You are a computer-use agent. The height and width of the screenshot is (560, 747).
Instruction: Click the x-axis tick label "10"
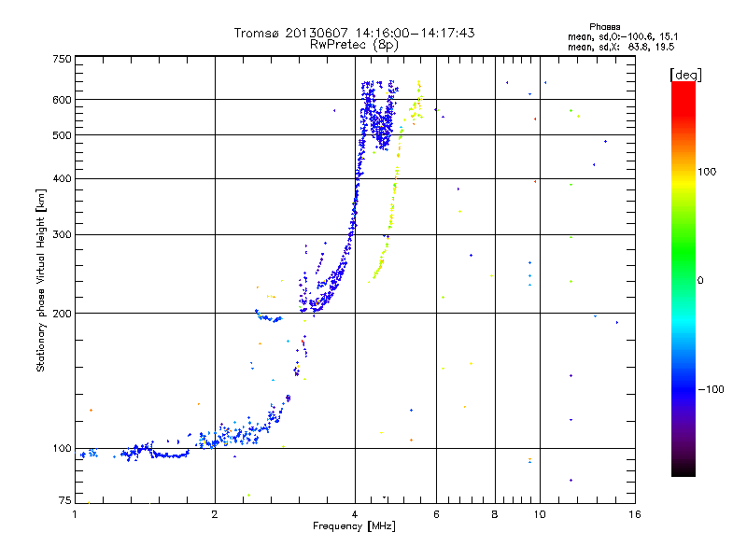540,514
